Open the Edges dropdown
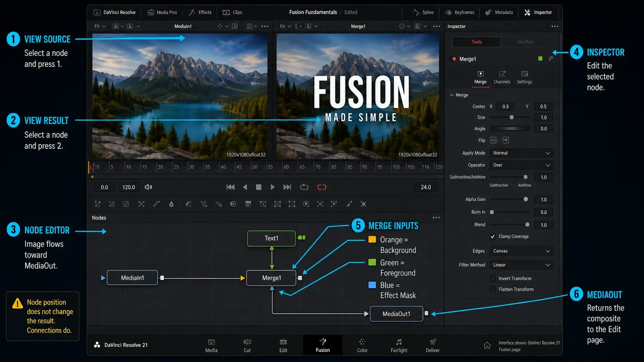The image size is (644, 362). pos(521,251)
